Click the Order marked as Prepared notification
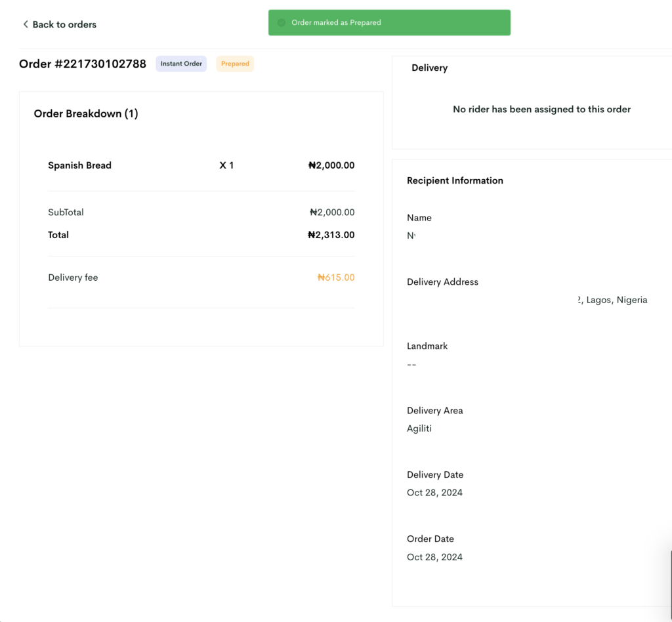The image size is (672, 622). (389, 23)
